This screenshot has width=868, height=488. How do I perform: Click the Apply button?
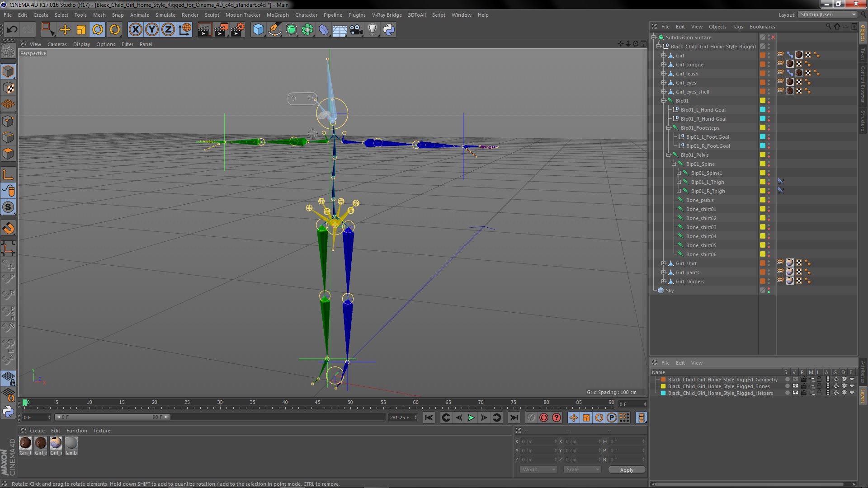(627, 469)
